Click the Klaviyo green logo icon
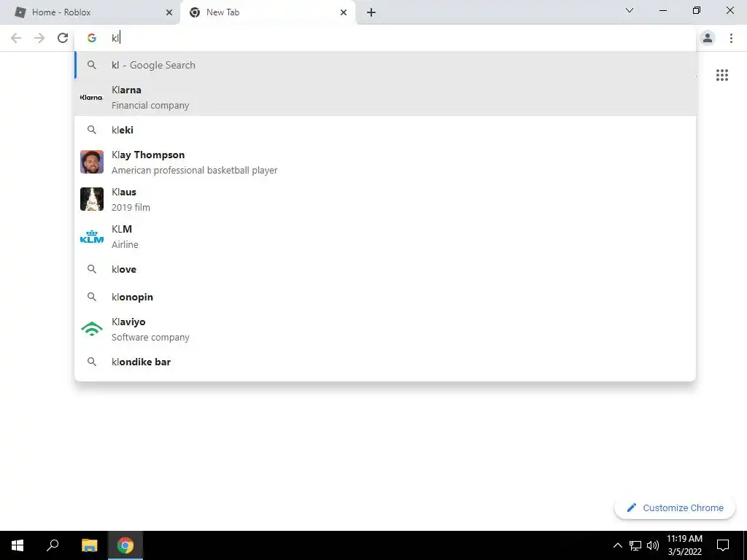 [91, 329]
